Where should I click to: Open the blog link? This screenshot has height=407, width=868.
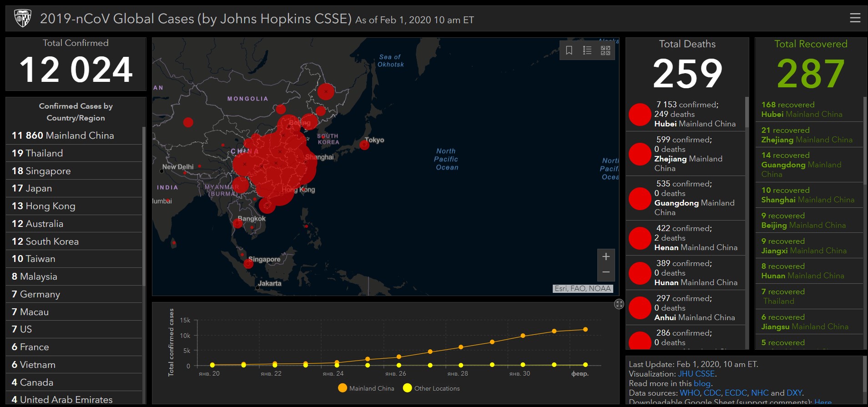pos(702,383)
